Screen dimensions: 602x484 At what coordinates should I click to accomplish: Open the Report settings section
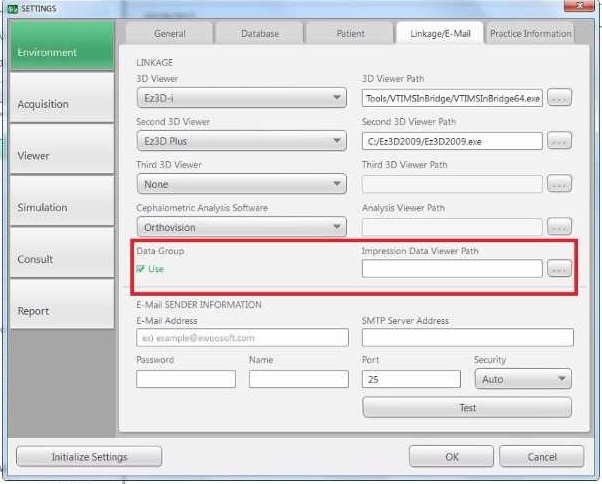click(x=62, y=304)
